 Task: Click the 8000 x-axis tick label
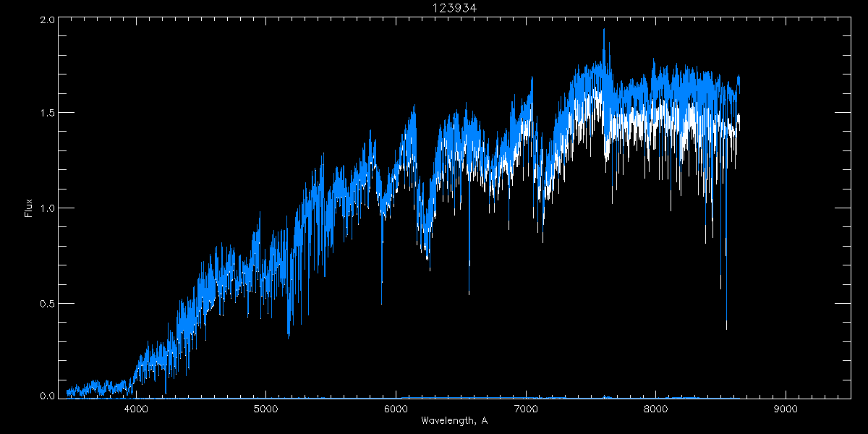[x=656, y=408]
